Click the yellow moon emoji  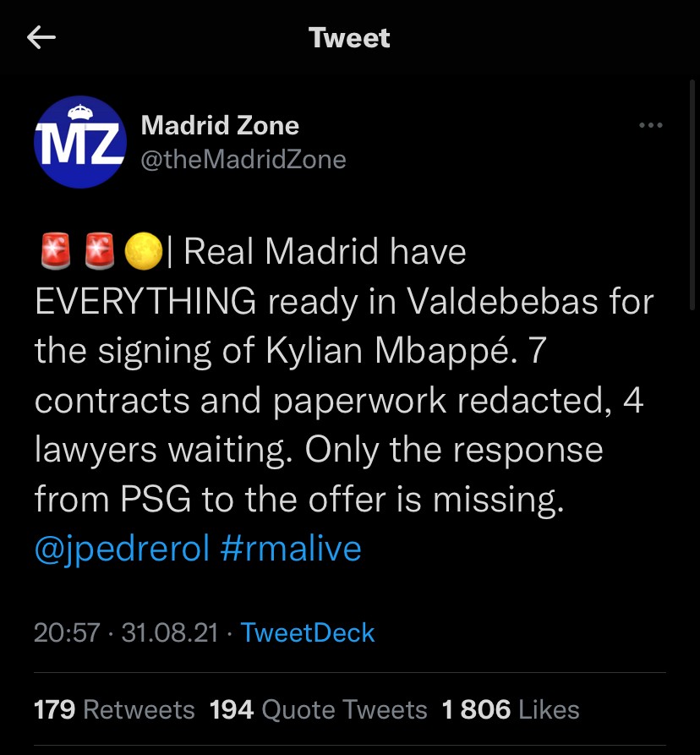point(143,253)
